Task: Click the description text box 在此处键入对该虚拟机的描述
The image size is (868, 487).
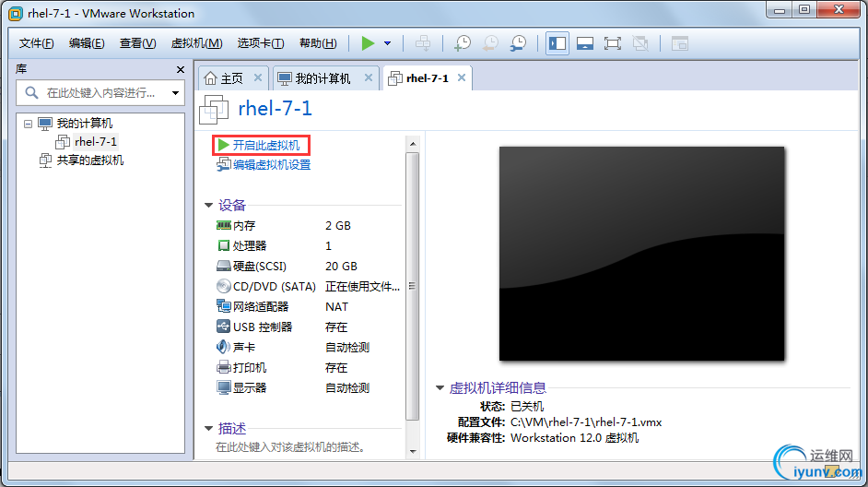Action: (291, 447)
